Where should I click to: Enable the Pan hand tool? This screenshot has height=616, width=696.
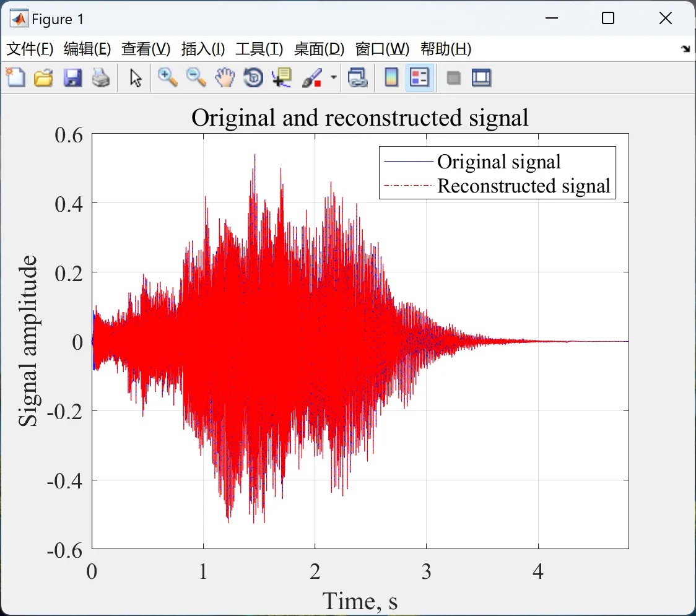(x=225, y=77)
